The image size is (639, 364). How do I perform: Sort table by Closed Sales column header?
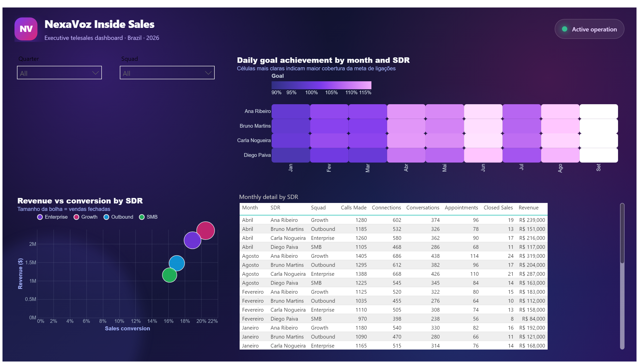point(498,208)
